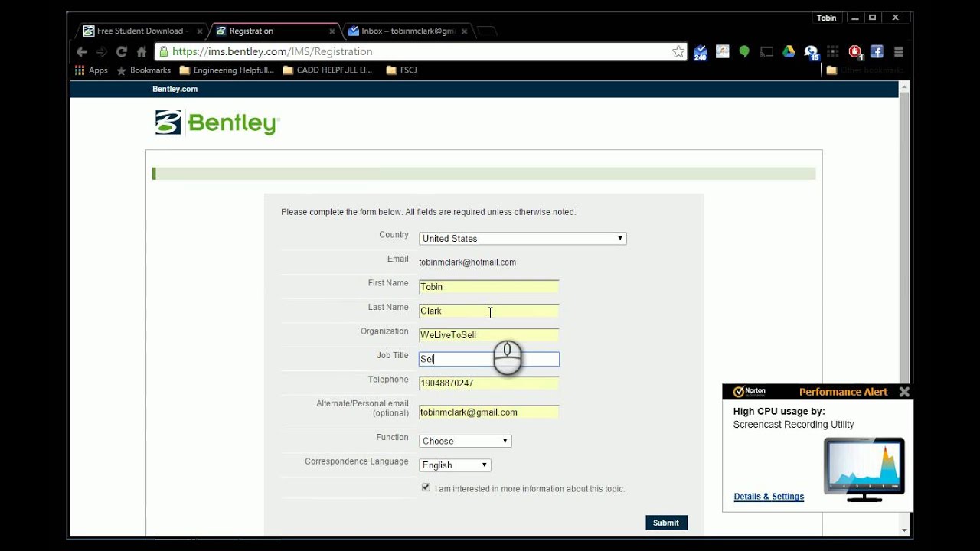Toggle the interested in more information checkbox
980x551 pixels.
426,487
